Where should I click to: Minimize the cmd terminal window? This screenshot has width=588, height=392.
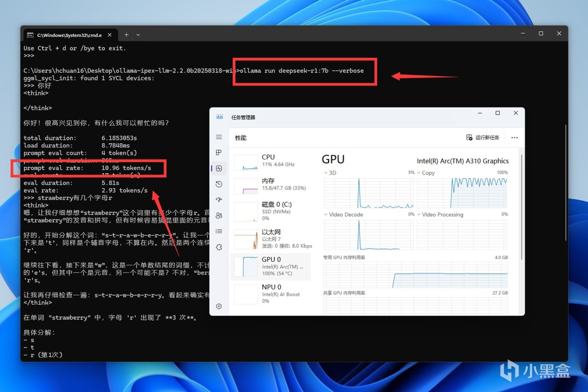pos(523,34)
